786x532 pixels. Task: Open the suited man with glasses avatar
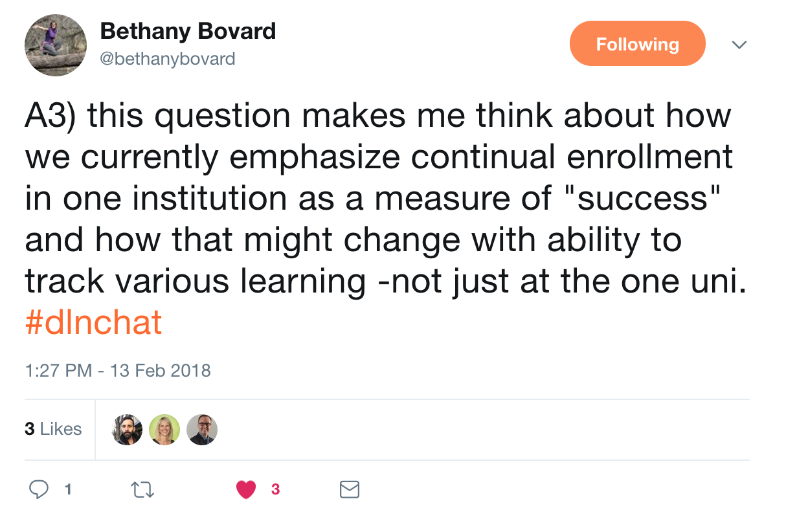pyautogui.click(x=202, y=430)
